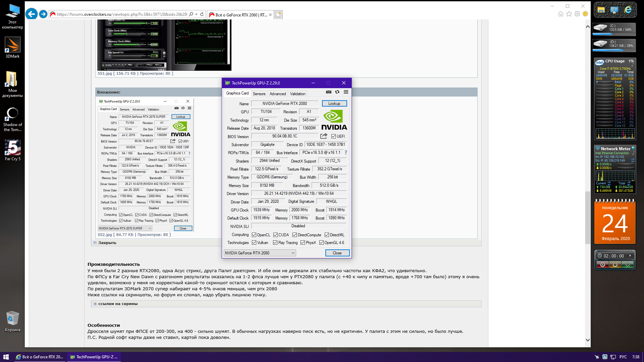The height and width of the screenshot is (362, 644).
Task: Click the browser vertical scrollbar
Action: (x=587, y=218)
